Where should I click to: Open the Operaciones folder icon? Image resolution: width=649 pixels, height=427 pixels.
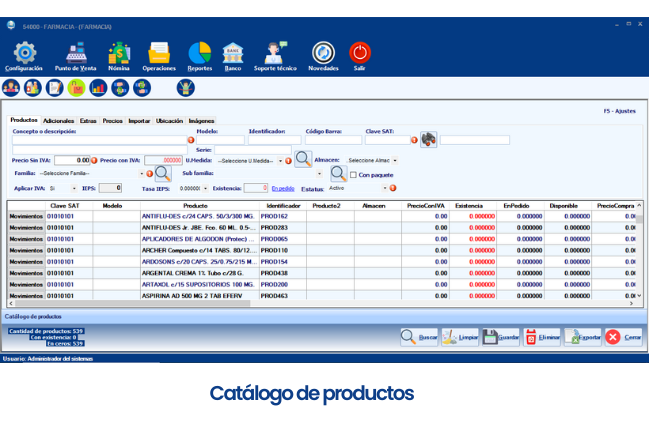tap(159, 53)
